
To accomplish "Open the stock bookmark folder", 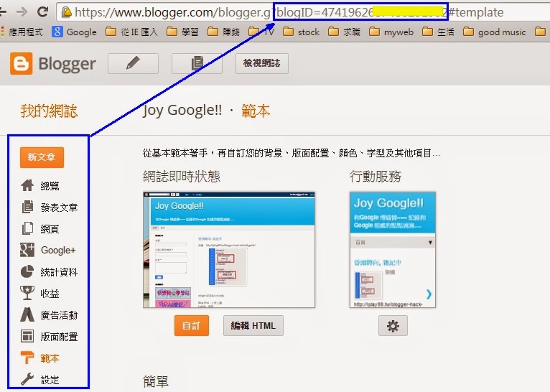I will coord(302,32).
